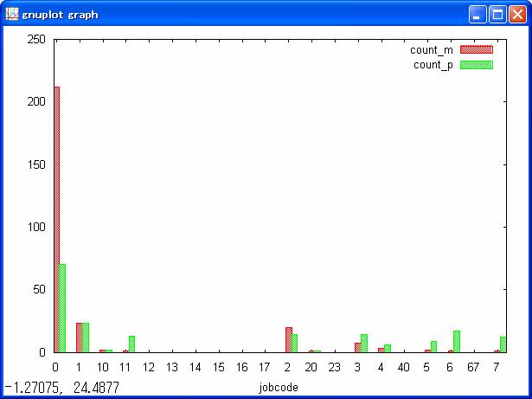Click the green bar at jobcode 3
Image resolution: width=532 pixels, height=399 pixels.
(x=364, y=343)
